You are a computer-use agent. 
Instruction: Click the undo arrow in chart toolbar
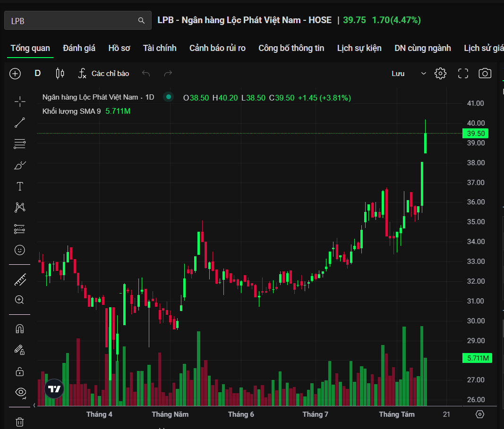pyautogui.click(x=146, y=74)
